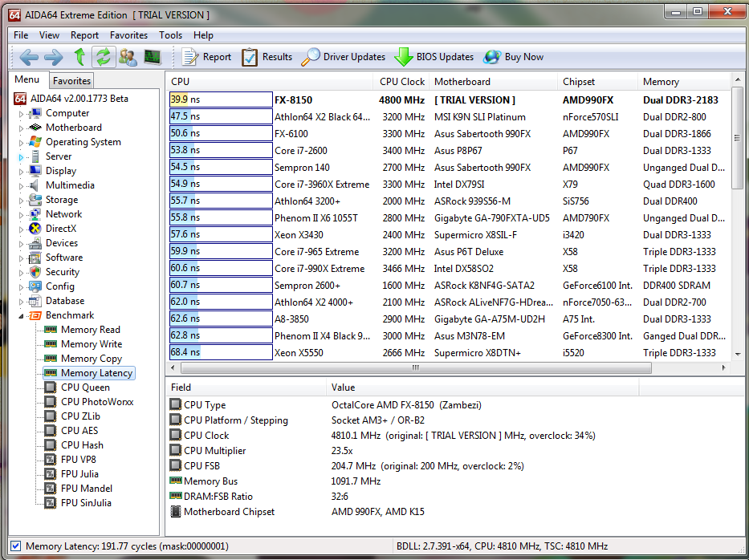This screenshot has height=560, width=749.
Task: Expand the Storage tree node
Action: 21,201
